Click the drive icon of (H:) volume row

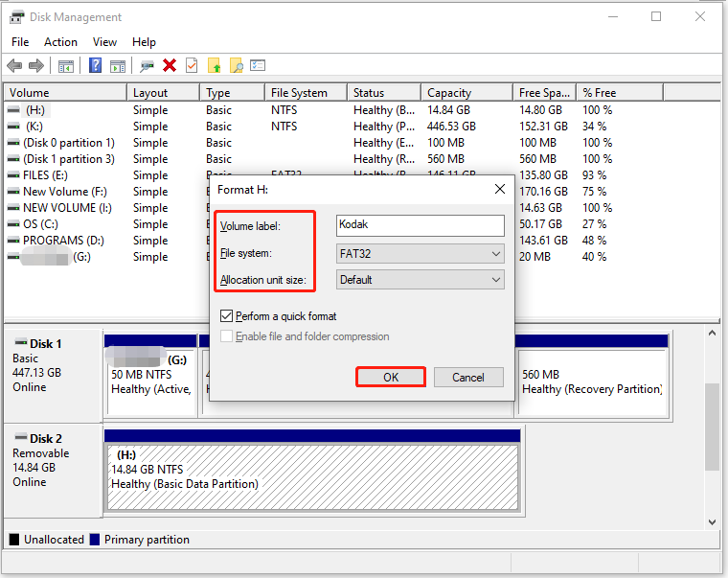[14, 110]
